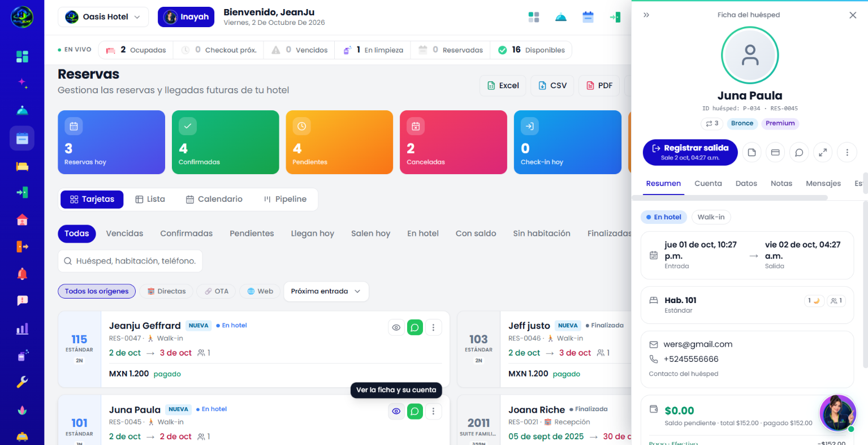
Task: Open the dashboard grid icon in the left sidebar
Action: tap(22, 57)
